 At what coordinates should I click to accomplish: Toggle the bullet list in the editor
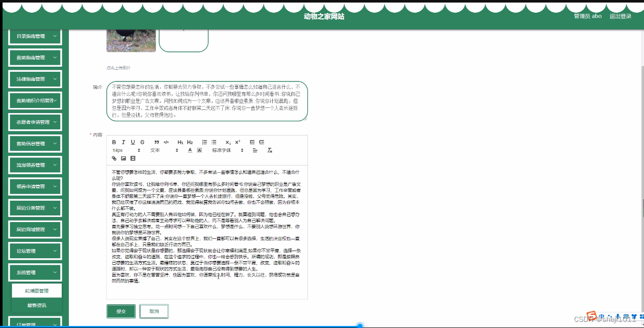click(214, 142)
